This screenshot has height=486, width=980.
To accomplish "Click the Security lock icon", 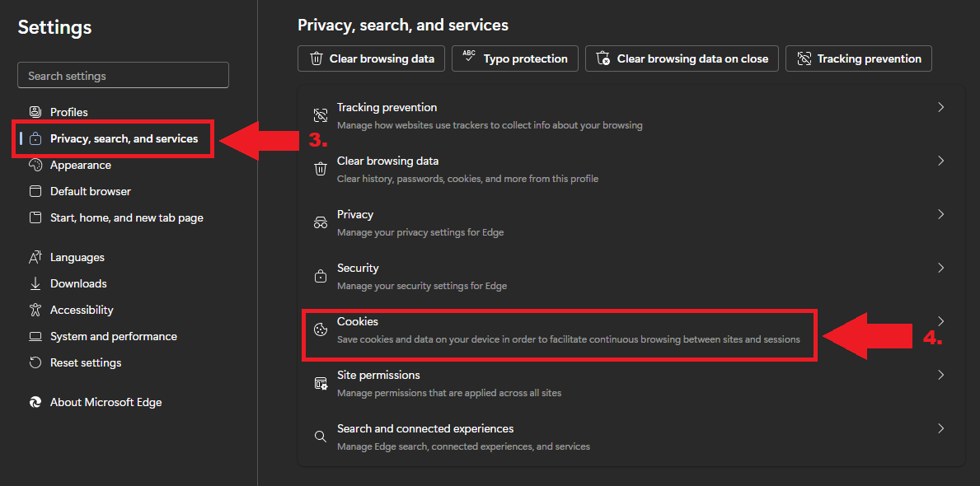I will point(321,276).
